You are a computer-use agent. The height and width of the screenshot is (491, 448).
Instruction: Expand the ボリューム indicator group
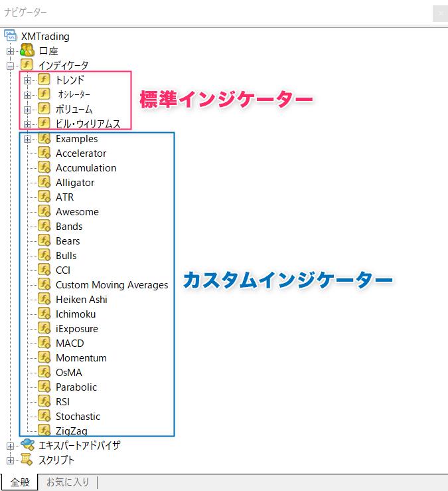click(27, 110)
